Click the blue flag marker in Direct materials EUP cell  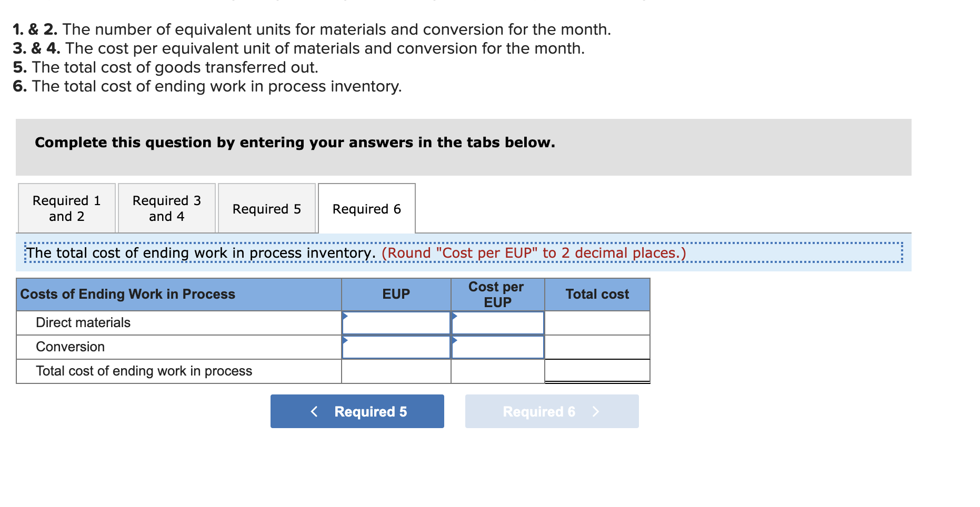coord(346,317)
